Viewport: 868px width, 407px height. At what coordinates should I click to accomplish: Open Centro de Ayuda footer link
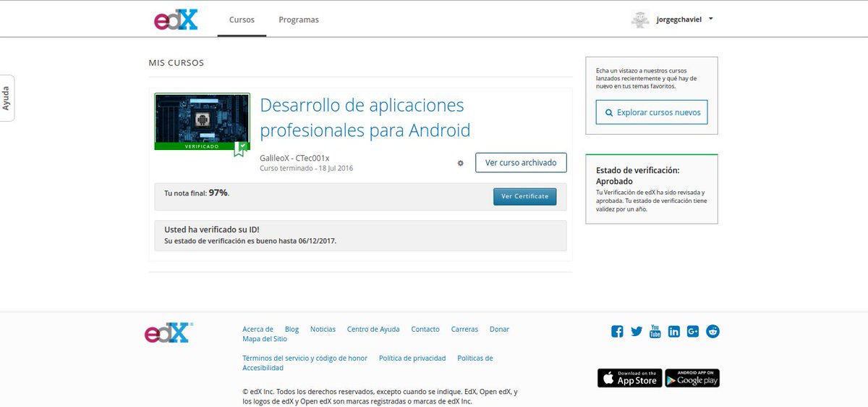(x=373, y=329)
